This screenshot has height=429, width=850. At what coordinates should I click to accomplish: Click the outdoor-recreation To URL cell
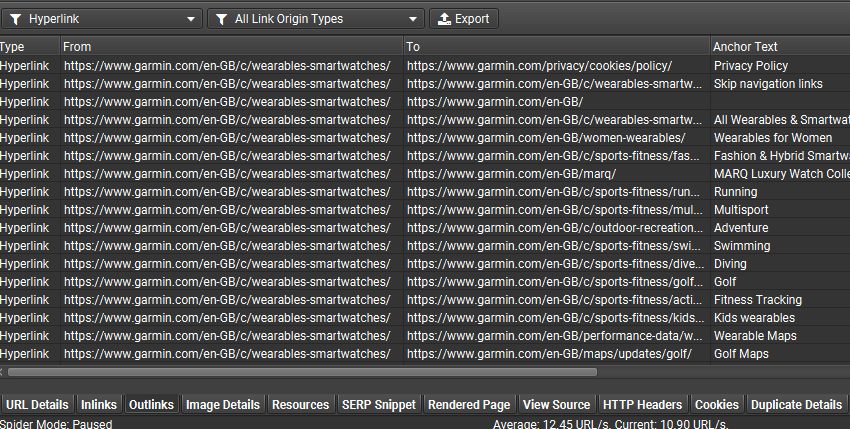pyautogui.click(x=557, y=228)
